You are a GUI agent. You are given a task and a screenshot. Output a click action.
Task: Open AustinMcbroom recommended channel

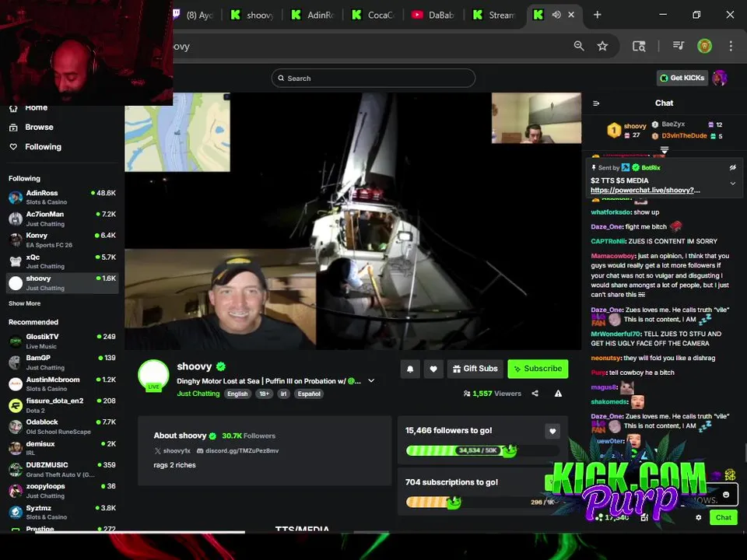tap(62, 383)
